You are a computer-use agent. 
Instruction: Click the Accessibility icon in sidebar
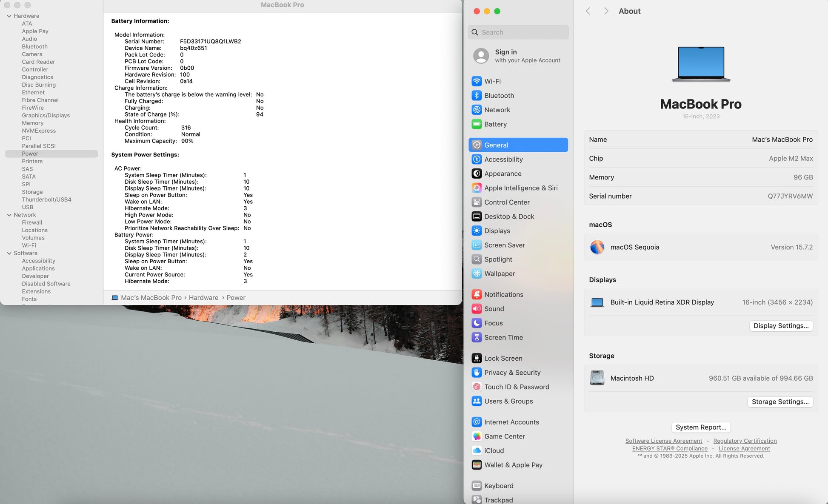[x=477, y=159]
